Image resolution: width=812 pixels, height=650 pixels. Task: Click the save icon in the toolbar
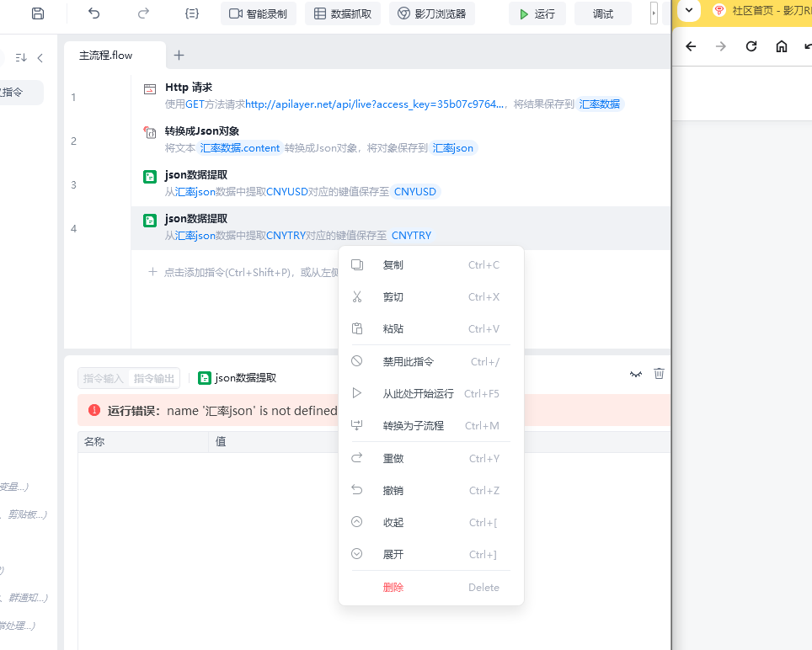pos(37,13)
